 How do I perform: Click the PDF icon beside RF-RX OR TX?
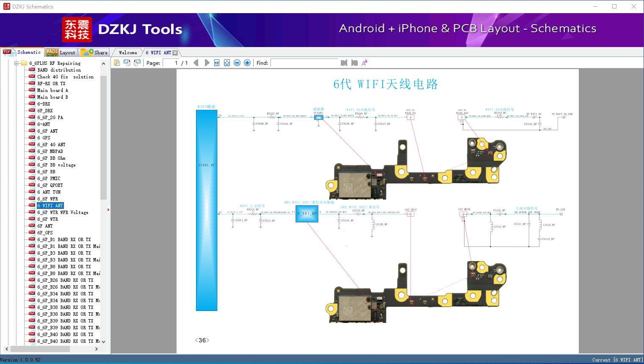click(x=32, y=83)
